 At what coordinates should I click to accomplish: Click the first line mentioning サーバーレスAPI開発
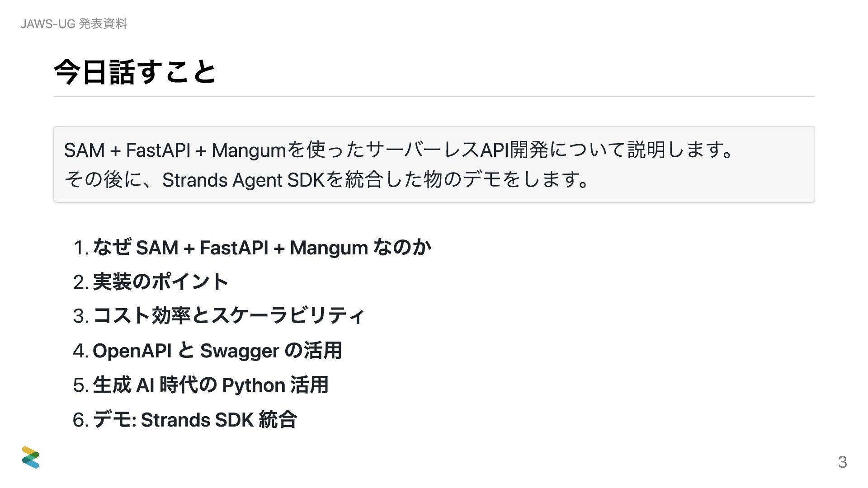(x=399, y=150)
